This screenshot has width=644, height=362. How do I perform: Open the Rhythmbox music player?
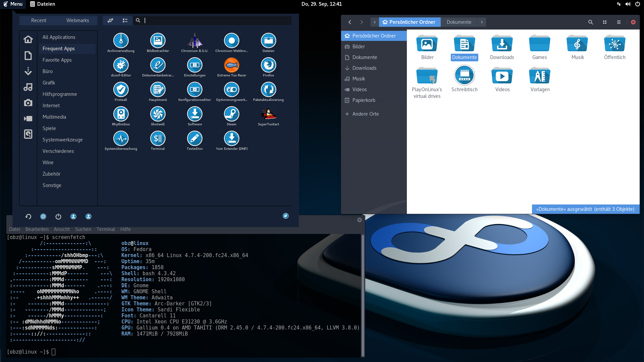[x=121, y=114]
